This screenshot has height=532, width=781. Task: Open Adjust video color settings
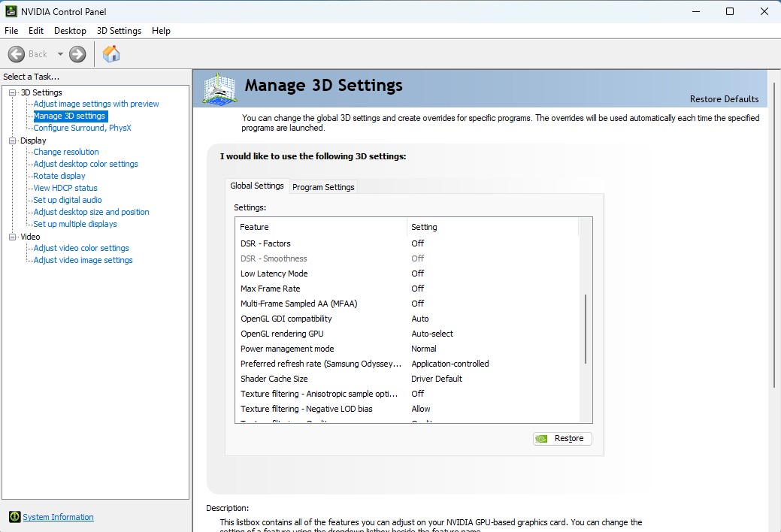[x=81, y=247]
